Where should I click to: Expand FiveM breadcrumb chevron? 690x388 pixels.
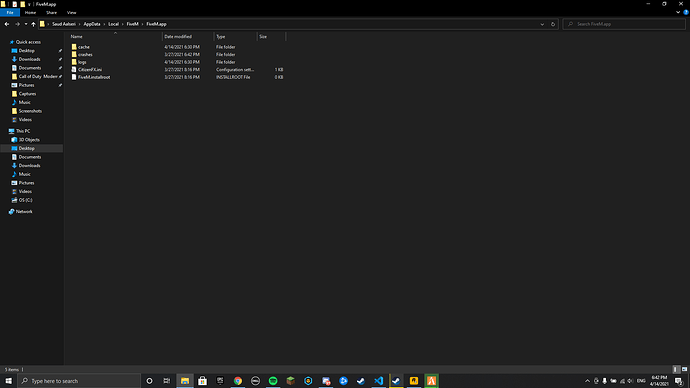(143, 24)
